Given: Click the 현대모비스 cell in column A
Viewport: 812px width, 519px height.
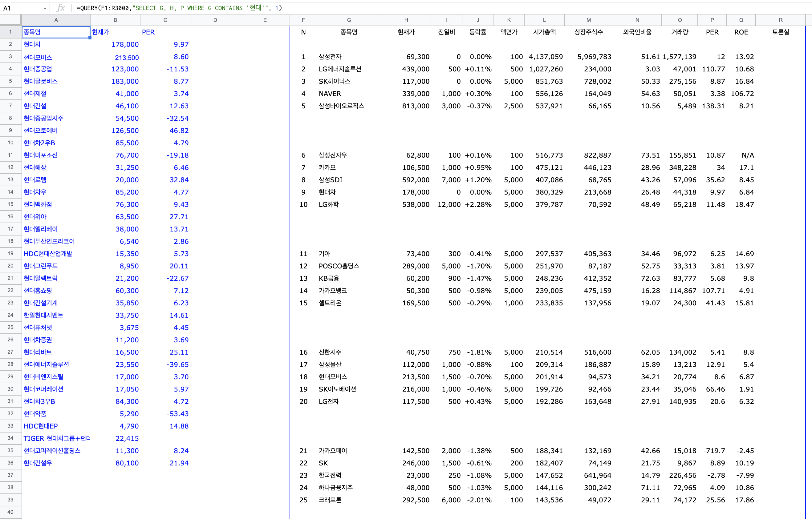Looking at the screenshot, I should [38, 57].
